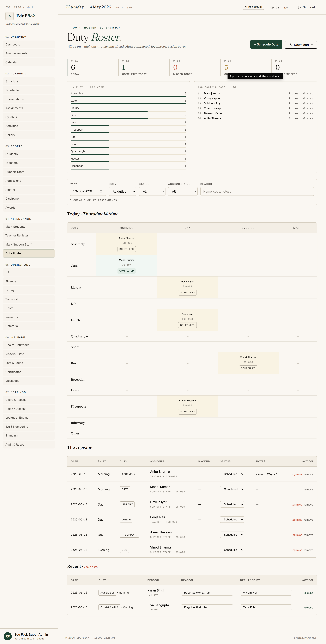Click the Schedule Duty button
Screen dimensions: 326x644
click(x=266, y=44)
